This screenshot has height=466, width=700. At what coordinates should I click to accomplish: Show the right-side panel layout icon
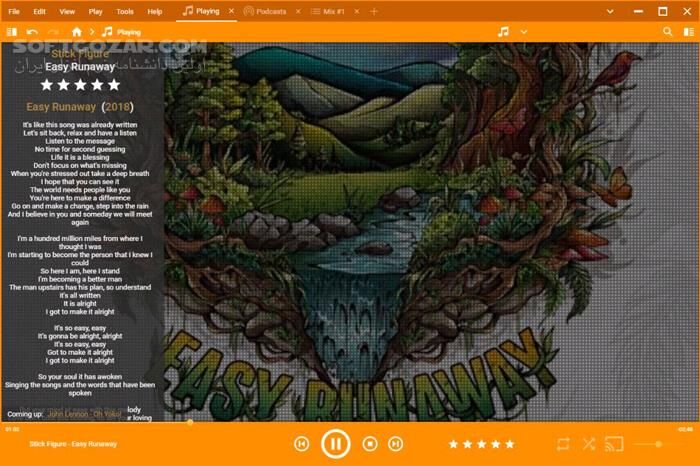[688, 32]
